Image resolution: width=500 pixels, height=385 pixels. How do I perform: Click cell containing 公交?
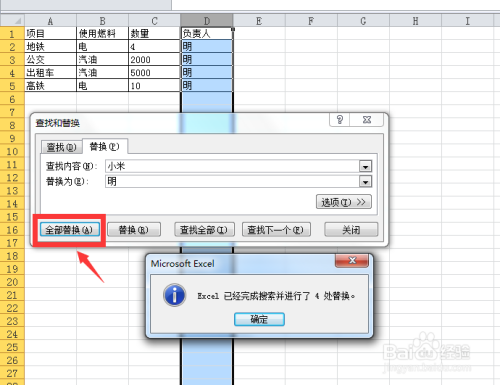click(x=50, y=60)
